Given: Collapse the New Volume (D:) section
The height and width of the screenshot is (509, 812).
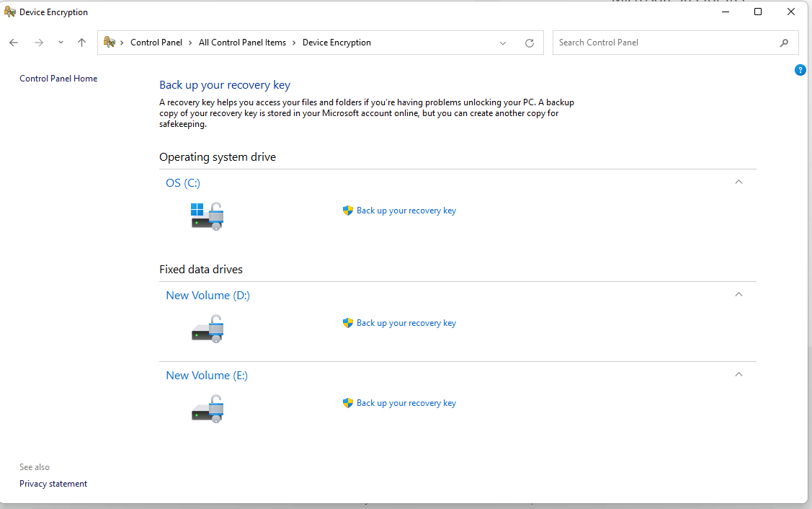Looking at the screenshot, I should pos(739,294).
